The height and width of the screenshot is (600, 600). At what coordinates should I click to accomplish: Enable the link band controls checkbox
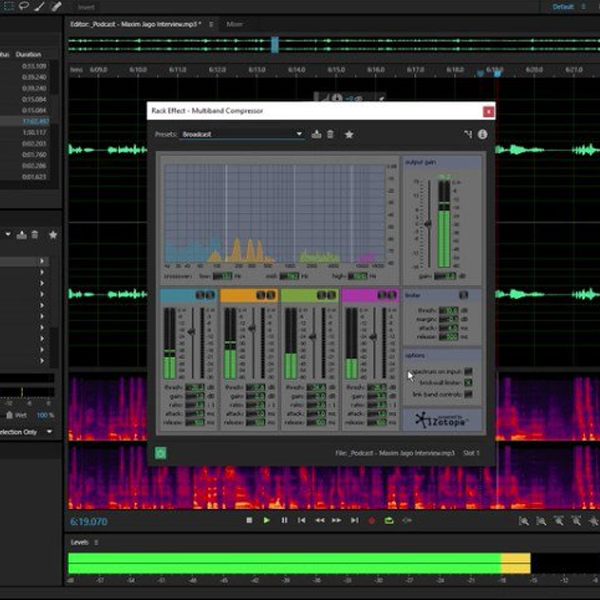click(x=467, y=393)
